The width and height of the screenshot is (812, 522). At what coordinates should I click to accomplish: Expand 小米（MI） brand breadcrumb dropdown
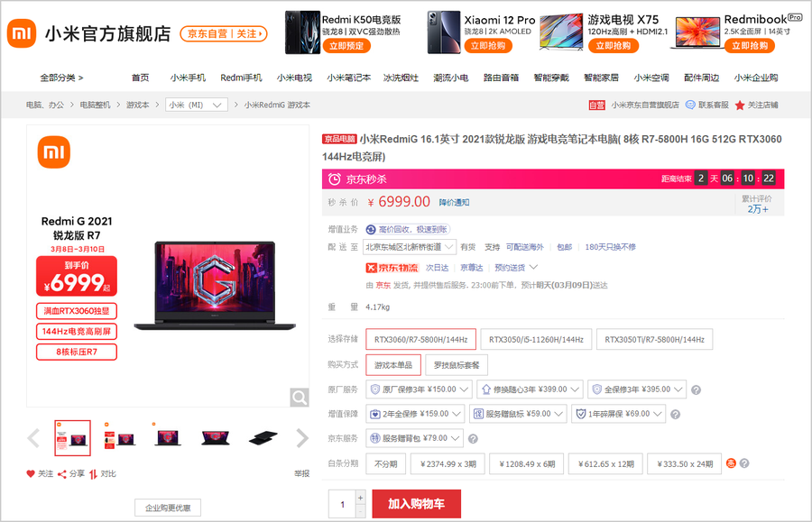(x=196, y=105)
